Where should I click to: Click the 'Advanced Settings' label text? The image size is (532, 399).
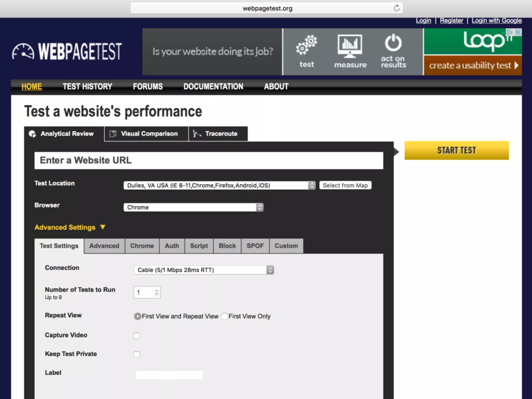[65, 227]
